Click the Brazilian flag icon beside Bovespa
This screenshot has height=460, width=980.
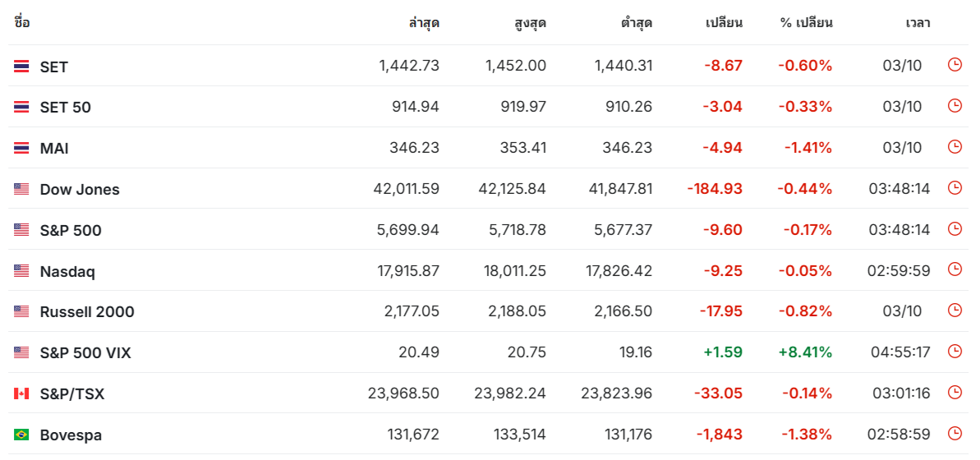coord(21,435)
